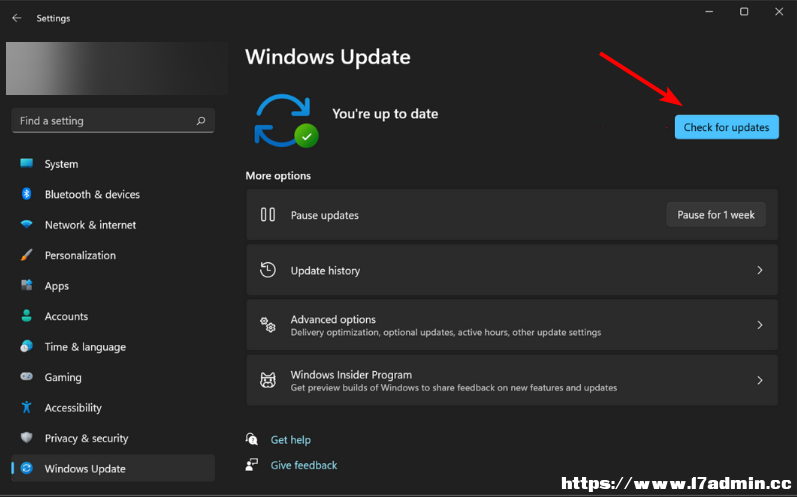Click the Apps icon in sidebar

[x=26, y=286]
